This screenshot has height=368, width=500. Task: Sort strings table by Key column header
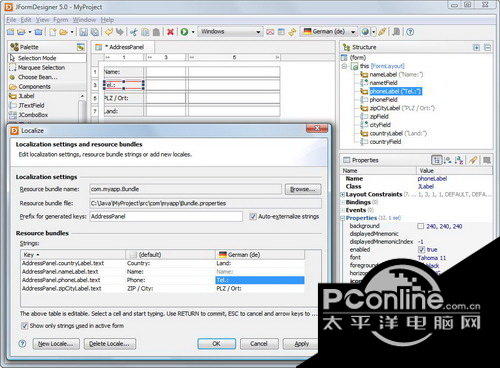click(x=73, y=255)
